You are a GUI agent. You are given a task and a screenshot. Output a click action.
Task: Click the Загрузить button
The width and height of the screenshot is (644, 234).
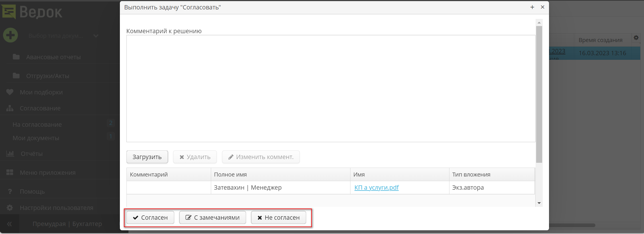147,157
